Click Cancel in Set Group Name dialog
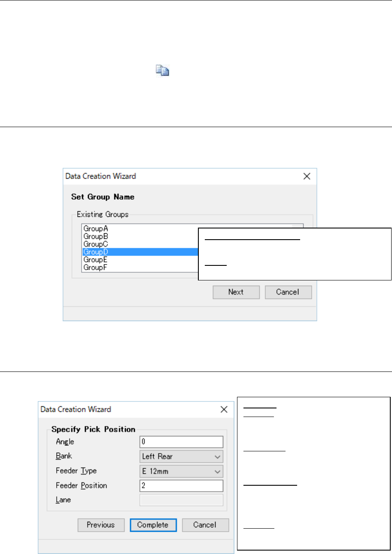The image size is (392, 554). click(288, 292)
